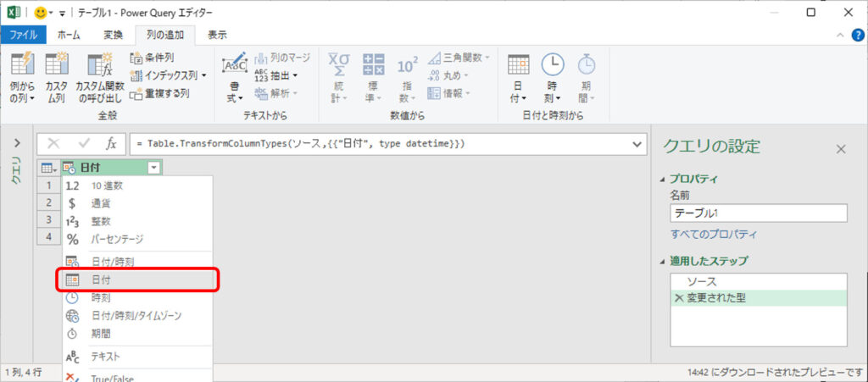Open Statistics (統計) button
868x382 pixels.
click(x=339, y=78)
